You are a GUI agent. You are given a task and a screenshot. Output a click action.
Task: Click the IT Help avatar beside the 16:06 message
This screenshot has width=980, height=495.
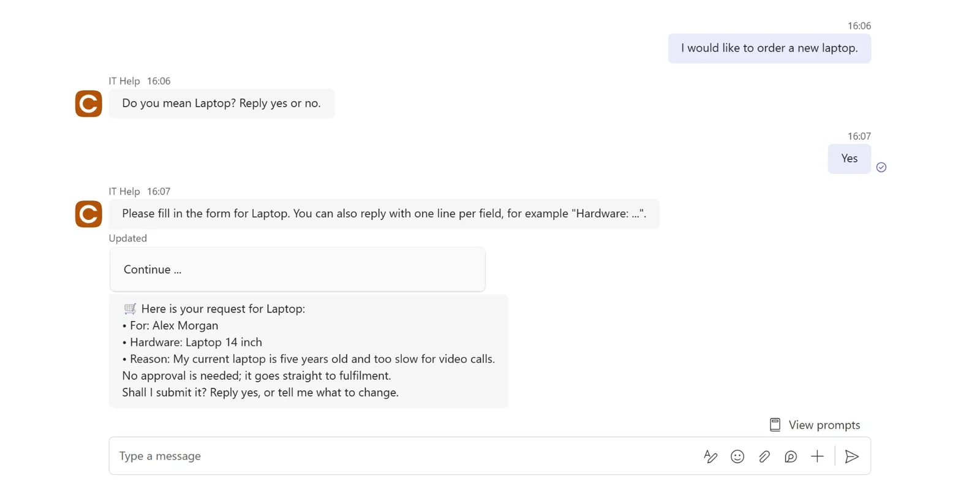point(88,104)
